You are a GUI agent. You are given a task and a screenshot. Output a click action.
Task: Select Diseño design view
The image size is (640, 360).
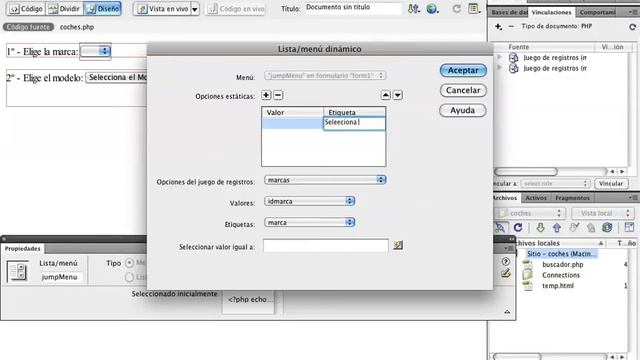(x=102, y=9)
